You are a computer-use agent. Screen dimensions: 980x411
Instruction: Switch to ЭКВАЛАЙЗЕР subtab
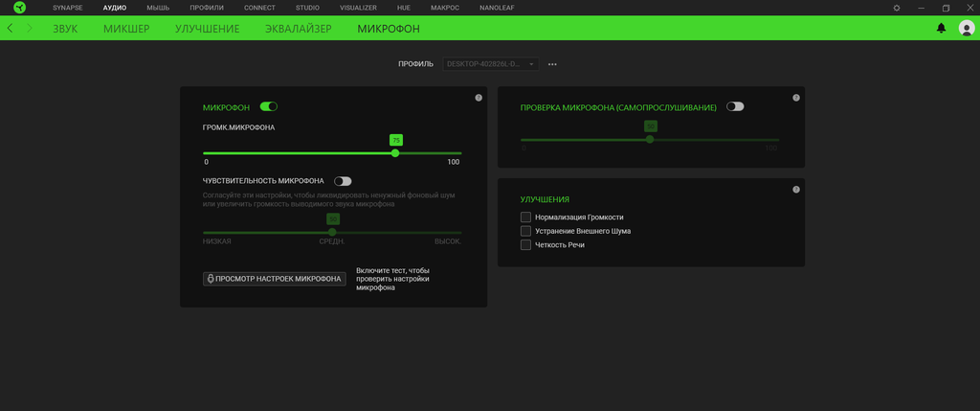click(299, 29)
